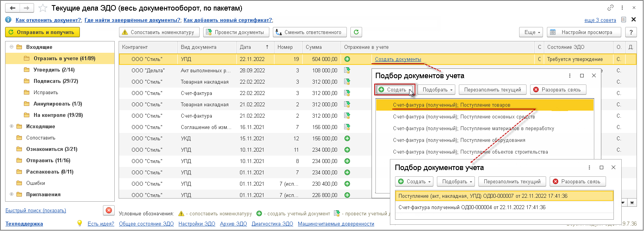This screenshot has width=644, height=231.
Task: Collapse the Входящие tree folder
Action: [x=12, y=47]
